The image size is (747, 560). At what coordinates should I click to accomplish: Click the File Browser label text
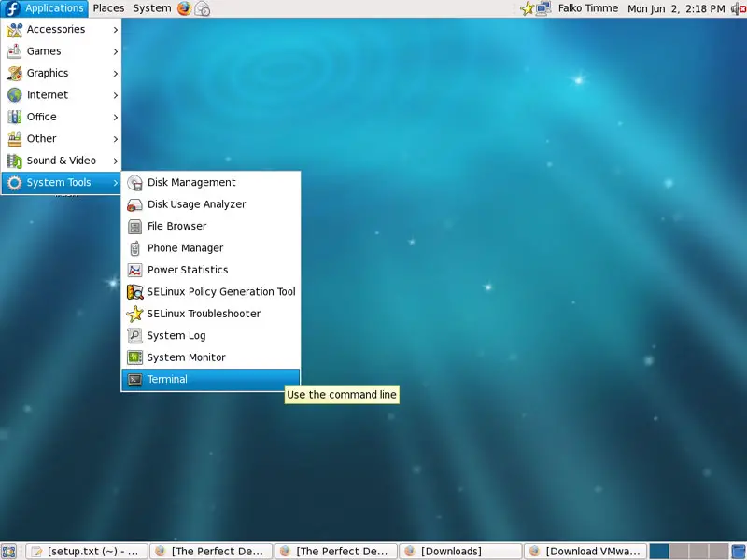[x=176, y=226]
